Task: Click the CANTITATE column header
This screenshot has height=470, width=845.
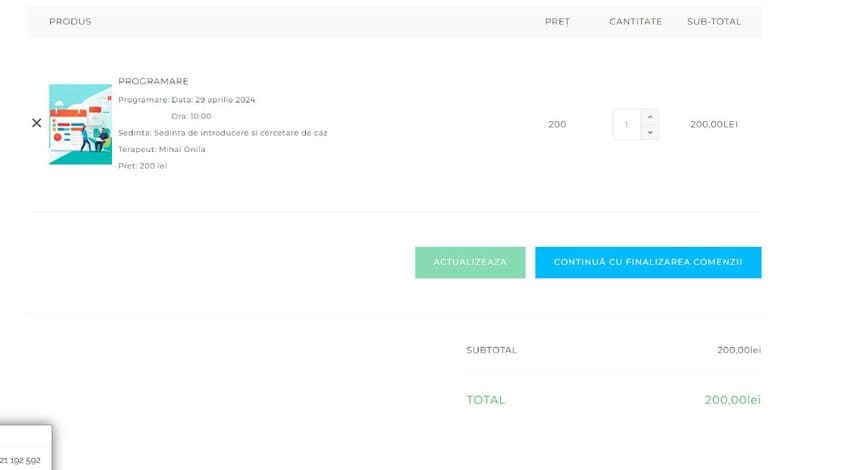Action: (x=635, y=21)
